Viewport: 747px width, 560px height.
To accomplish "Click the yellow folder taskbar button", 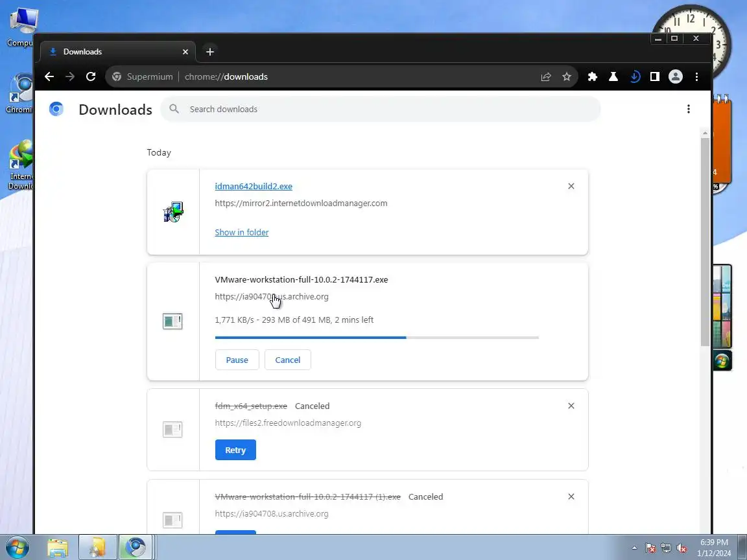I will pyautogui.click(x=98, y=548).
